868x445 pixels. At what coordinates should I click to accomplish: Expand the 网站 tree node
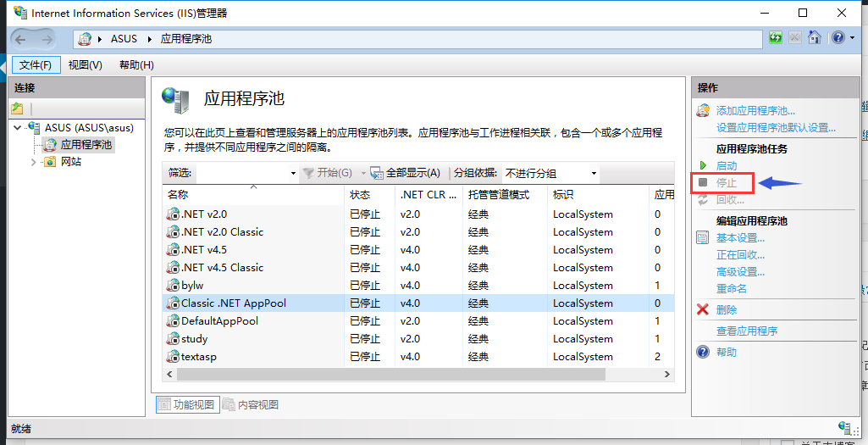coord(34,162)
